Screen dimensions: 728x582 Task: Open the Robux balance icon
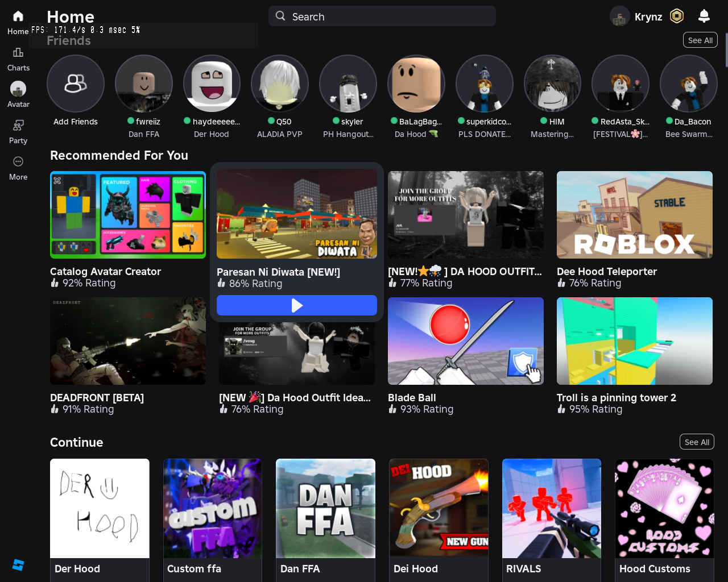point(677,16)
